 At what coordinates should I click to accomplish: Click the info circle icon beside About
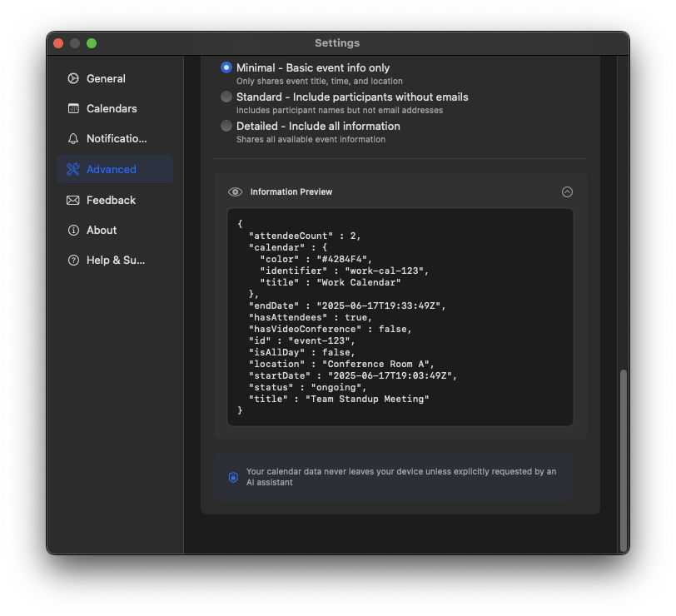[x=74, y=230]
